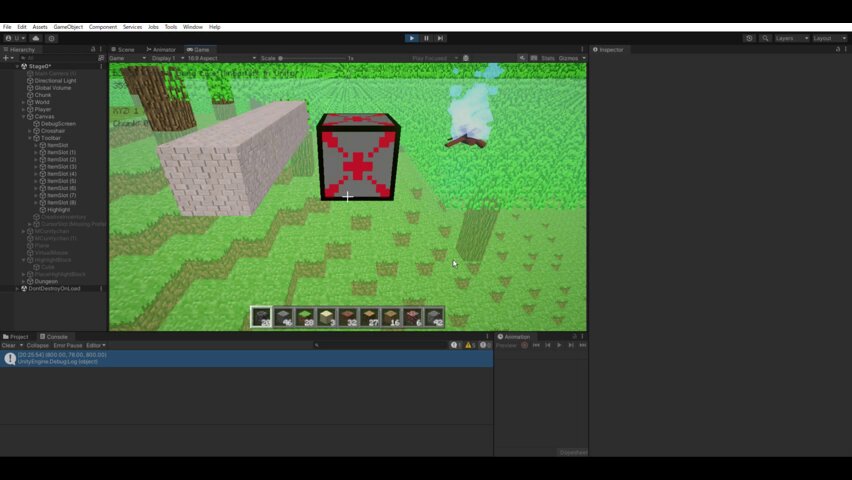
Task: Click the Hierarchy search field
Action: point(60,58)
